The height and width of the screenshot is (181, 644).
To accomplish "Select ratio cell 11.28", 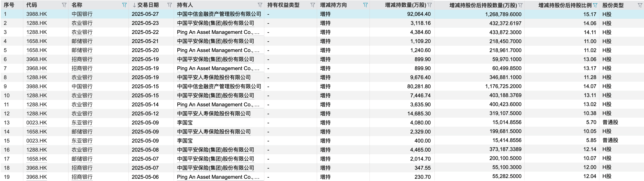I will click(x=590, y=77).
